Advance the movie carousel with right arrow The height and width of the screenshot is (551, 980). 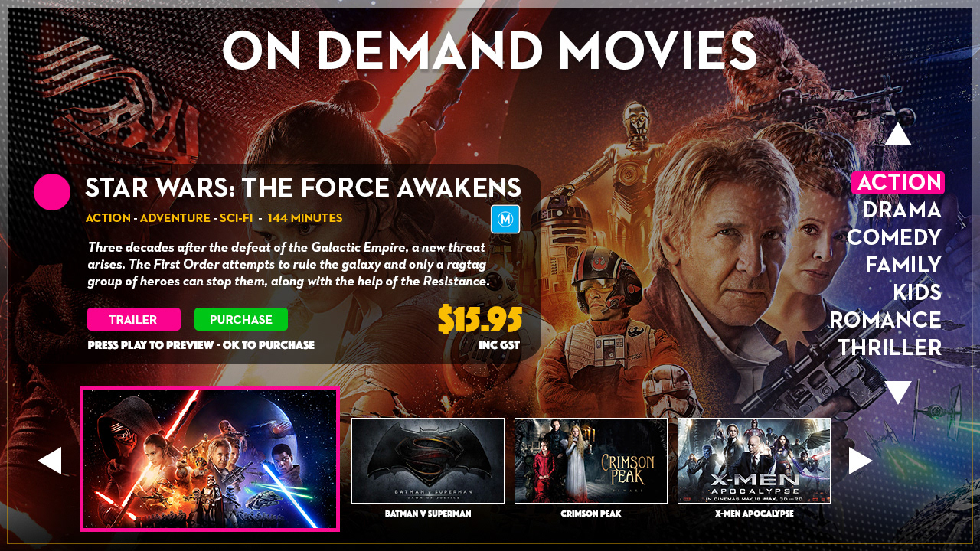tap(861, 461)
